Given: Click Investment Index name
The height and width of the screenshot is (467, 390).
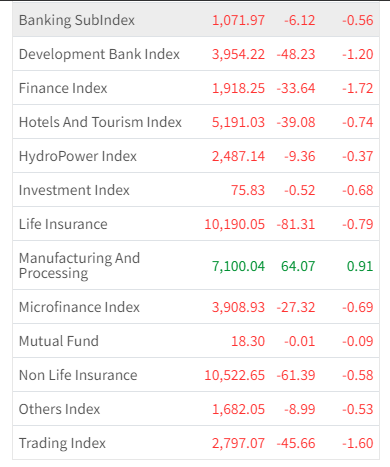Looking at the screenshot, I should 74,190.
